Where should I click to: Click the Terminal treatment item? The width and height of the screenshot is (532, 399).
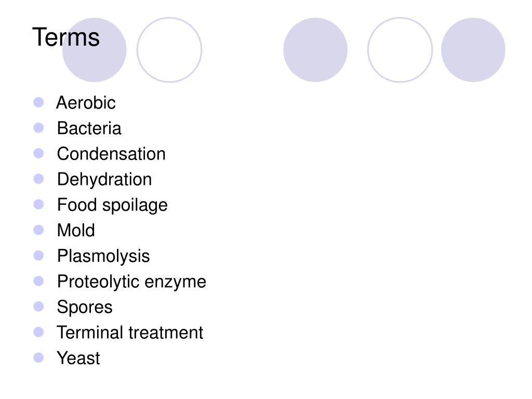coord(130,332)
